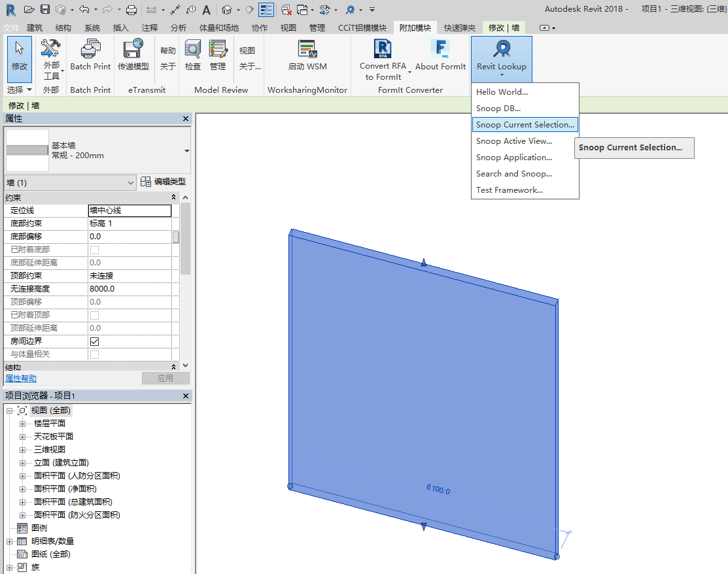728x574 pixels.
Task: Switch to the CCiT铝模模块 ribbon tab
Action: [x=362, y=28]
